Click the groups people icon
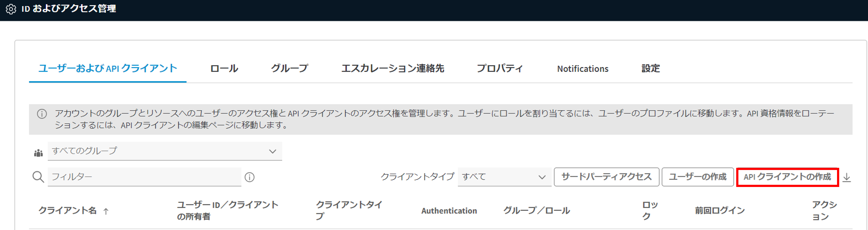The height and width of the screenshot is (230, 868). [x=38, y=153]
